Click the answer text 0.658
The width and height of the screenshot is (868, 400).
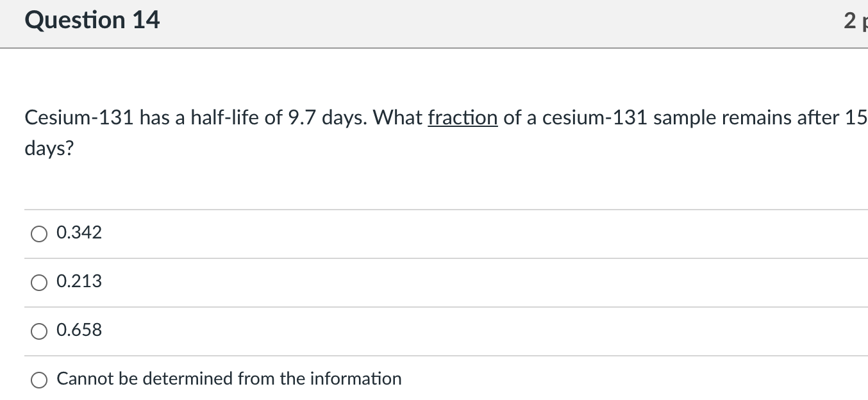(x=78, y=330)
